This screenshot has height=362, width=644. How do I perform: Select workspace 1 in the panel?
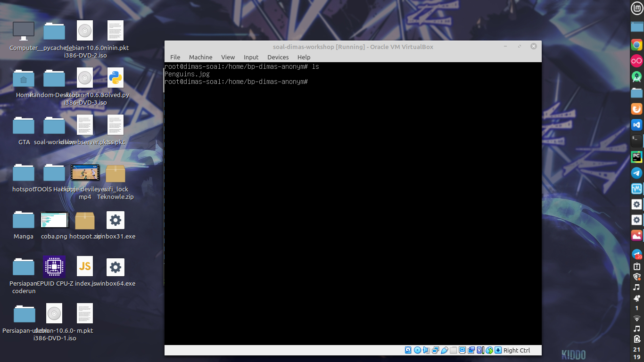pyautogui.click(x=637, y=308)
